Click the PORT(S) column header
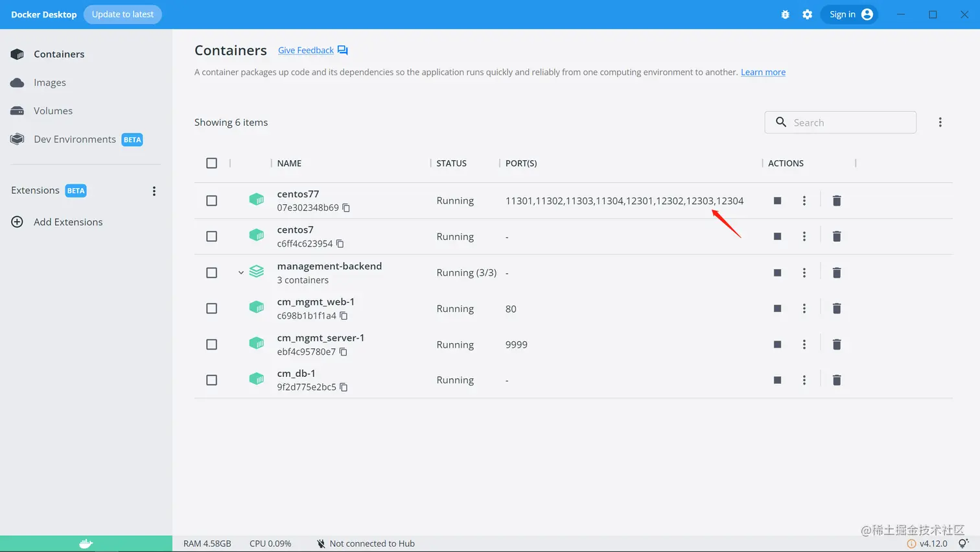The image size is (980, 552). pos(521,163)
